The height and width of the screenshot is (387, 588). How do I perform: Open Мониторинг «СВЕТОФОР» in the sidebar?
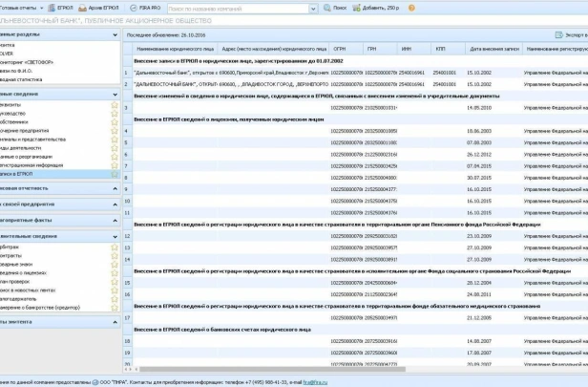click(27, 62)
